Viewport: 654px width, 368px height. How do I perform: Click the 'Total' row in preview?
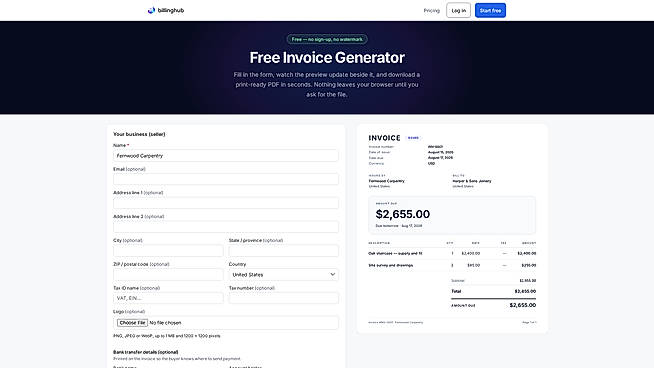[x=493, y=291]
